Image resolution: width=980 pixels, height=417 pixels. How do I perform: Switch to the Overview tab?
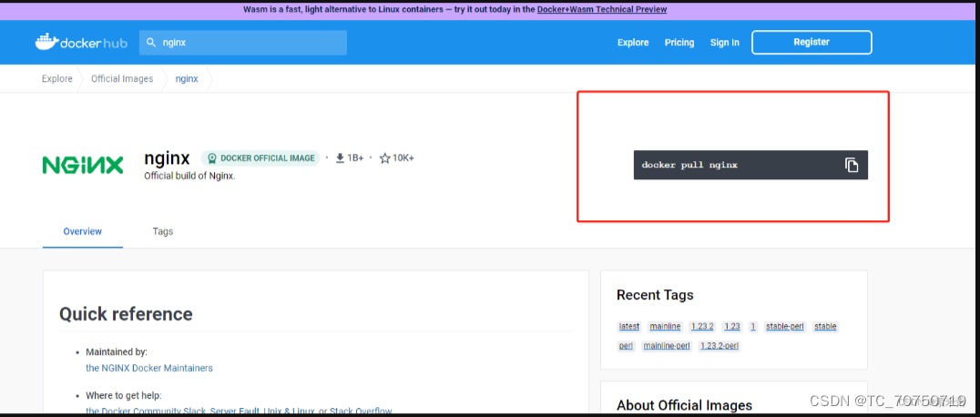click(83, 231)
